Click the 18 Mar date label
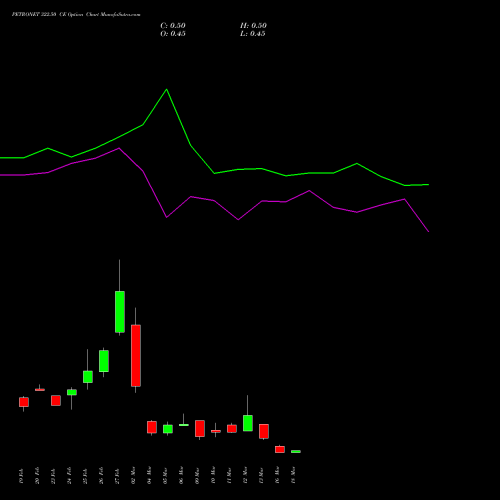This screenshot has height=500, width=500. tap(293, 475)
